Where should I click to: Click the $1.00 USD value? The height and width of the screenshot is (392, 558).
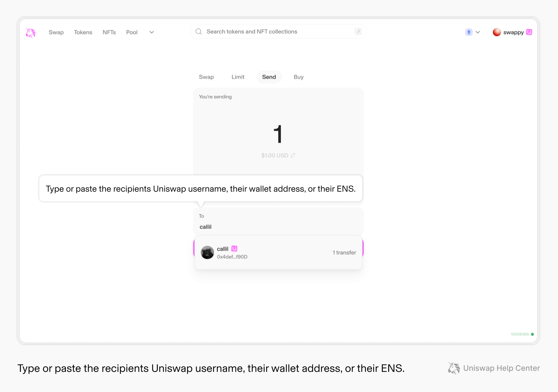click(x=275, y=155)
